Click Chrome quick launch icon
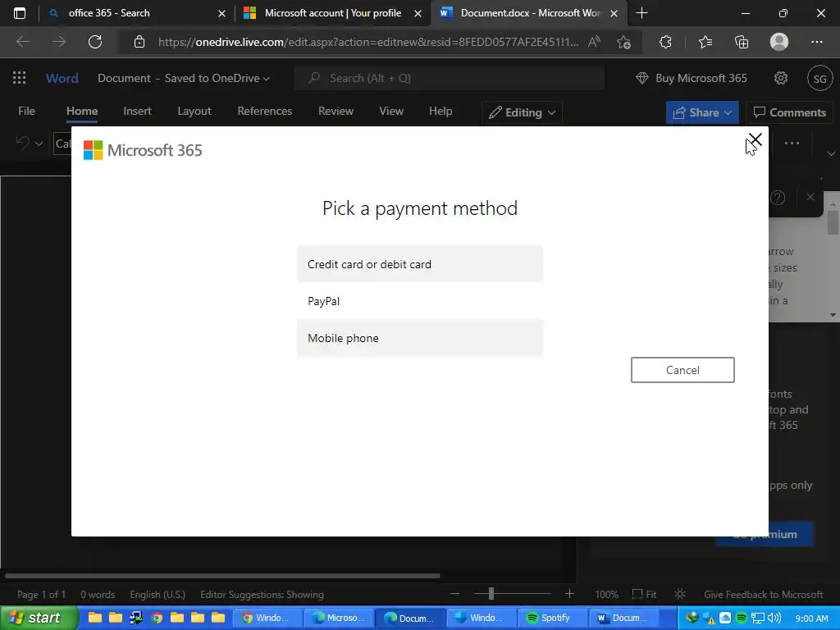This screenshot has width=840, height=630. pyautogui.click(x=157, y=618)
